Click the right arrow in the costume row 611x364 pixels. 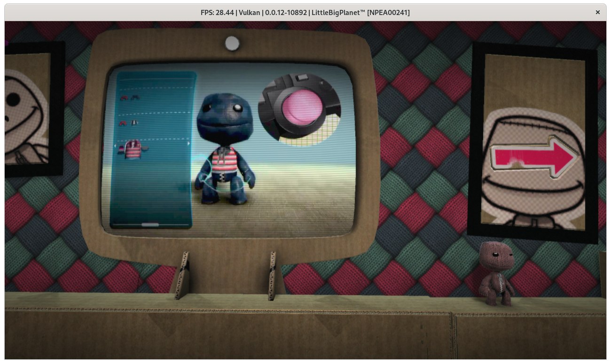click(189, 144)
